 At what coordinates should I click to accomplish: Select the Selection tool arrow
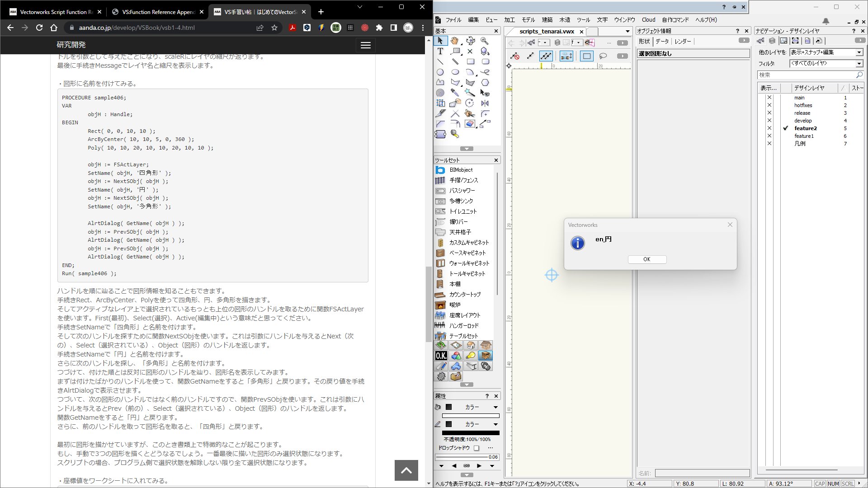[x=440, y=41]
